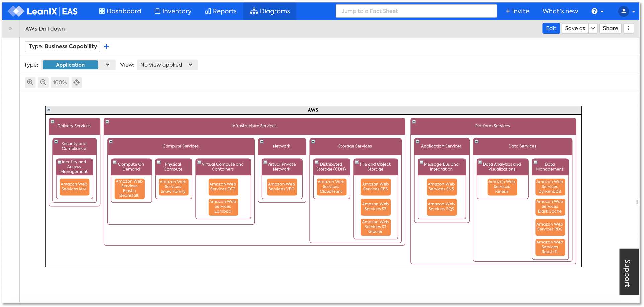
Task: Collapse the Storage Services group
Action: [313, 142]
